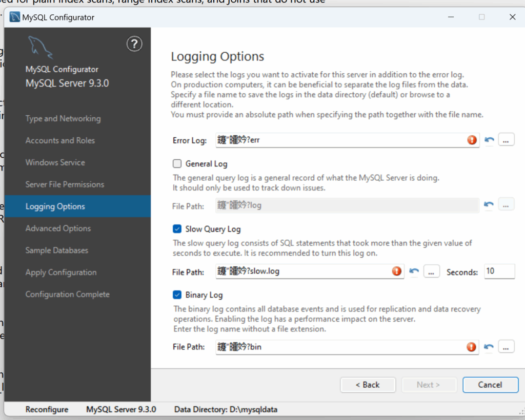
Task: Reset the Error Log path with undo arrow
Action: [489, 140]
